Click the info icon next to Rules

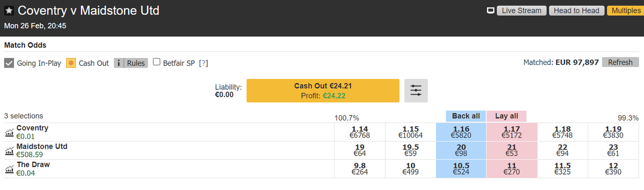pos(119,63)
